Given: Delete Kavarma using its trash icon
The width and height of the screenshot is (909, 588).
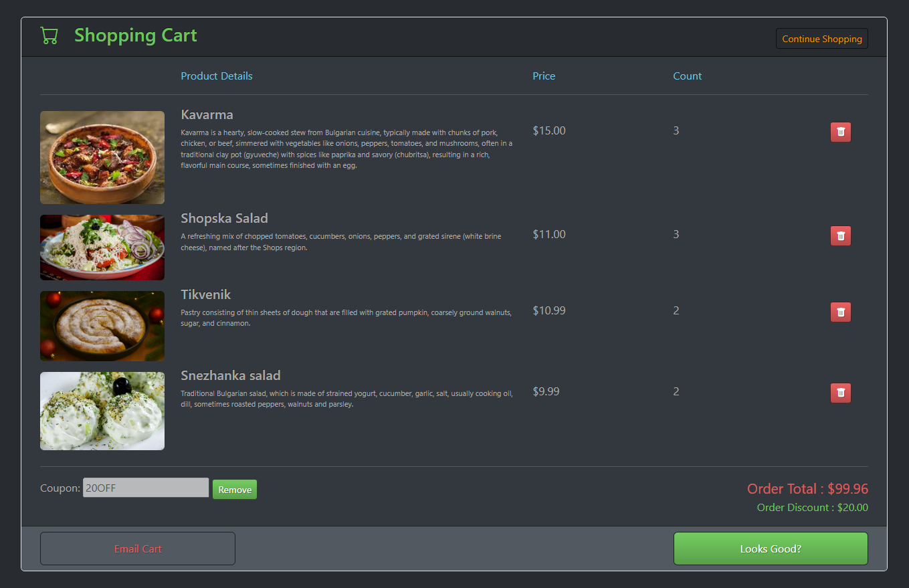Looking at the screenshot, I should coord(840,132).
